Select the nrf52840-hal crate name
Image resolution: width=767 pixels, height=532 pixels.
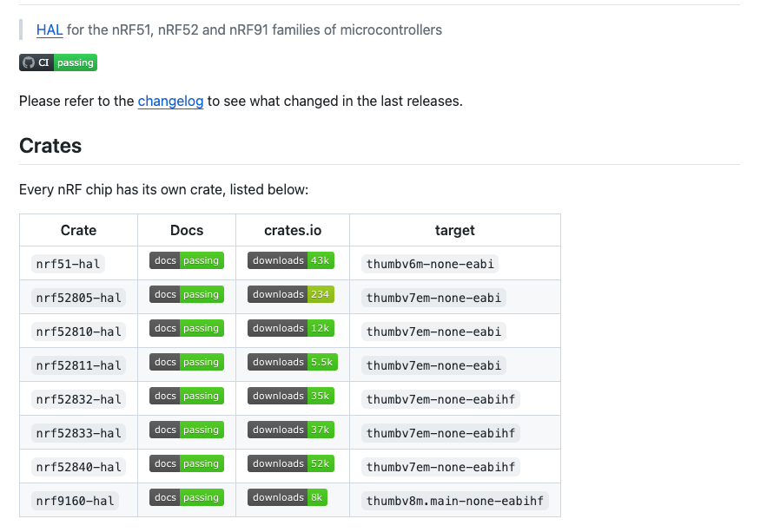coord(78,467)
